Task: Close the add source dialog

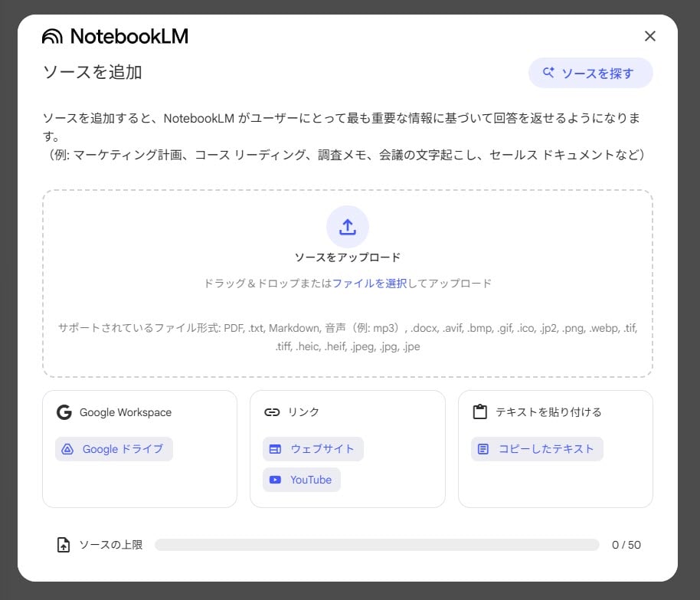Action: 650,36
